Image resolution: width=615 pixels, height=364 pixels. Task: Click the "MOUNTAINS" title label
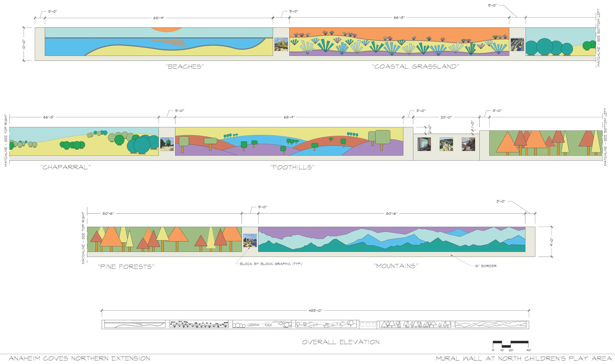(396, 266)
